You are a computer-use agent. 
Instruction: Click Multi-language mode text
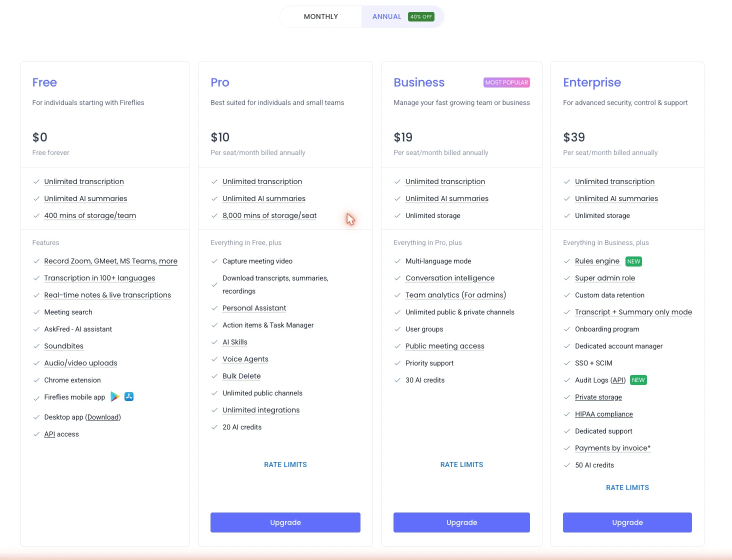pos(438,261)
